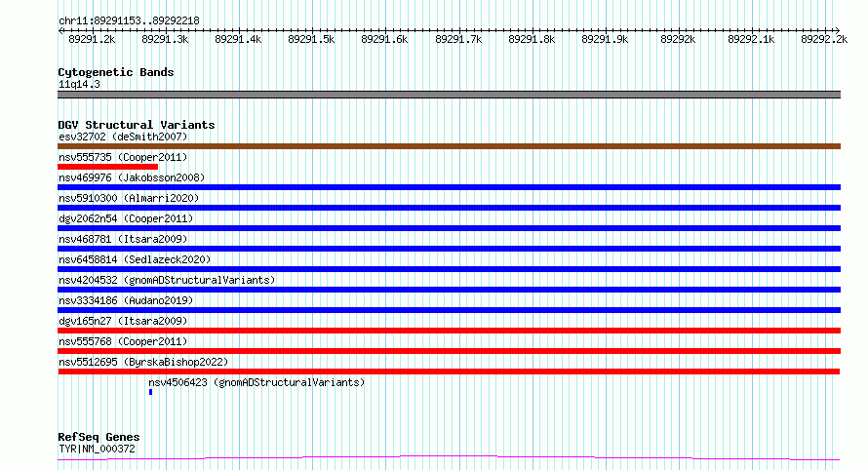Click the nsv555735 (Cooper2011) label
Image resolution: width=868 pixels, height=470 pixels.
[x=123, y=157]
